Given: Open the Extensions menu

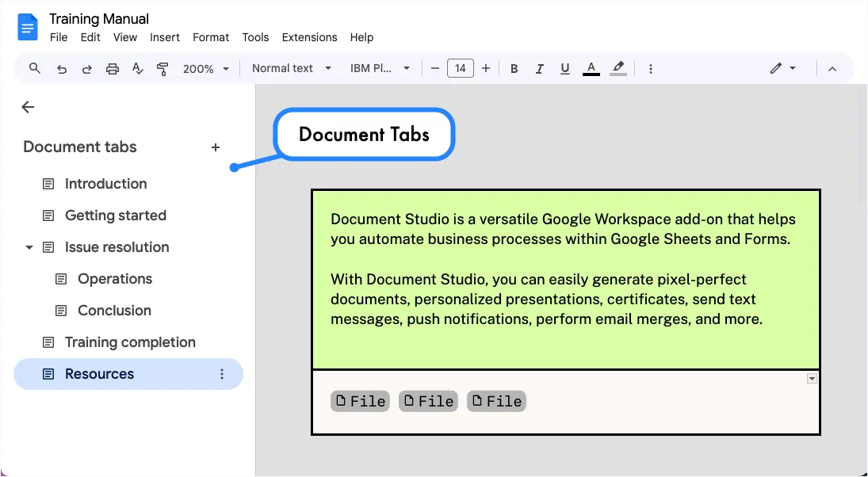Looking at the screenshot, I should coord(309,37).
